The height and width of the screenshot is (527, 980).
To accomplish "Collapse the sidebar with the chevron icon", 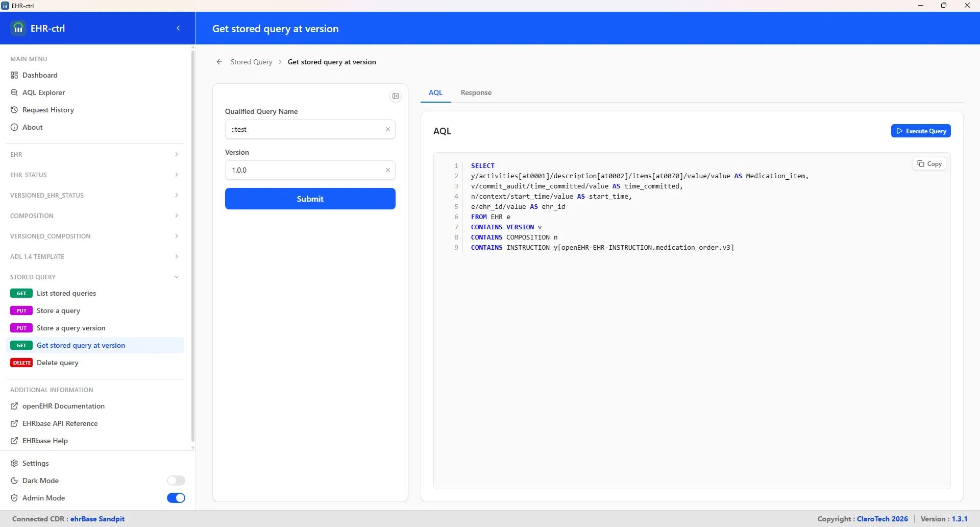I will (x=178, y=29).
